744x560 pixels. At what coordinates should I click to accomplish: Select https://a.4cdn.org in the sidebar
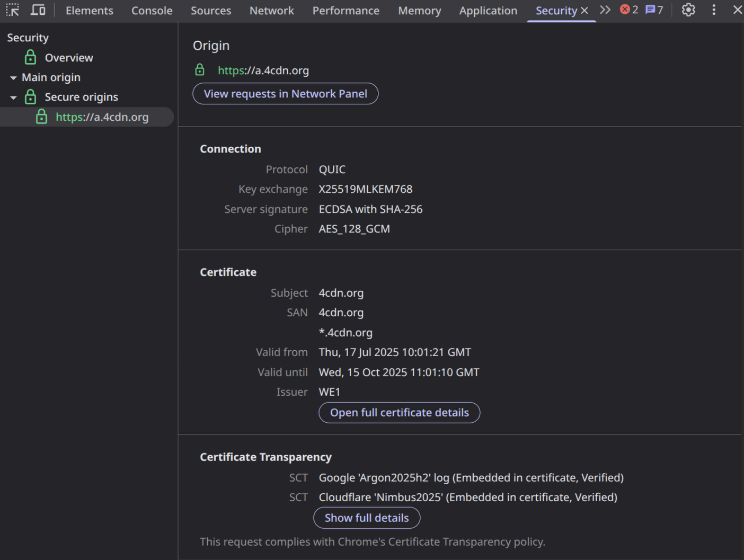[102, 117]
